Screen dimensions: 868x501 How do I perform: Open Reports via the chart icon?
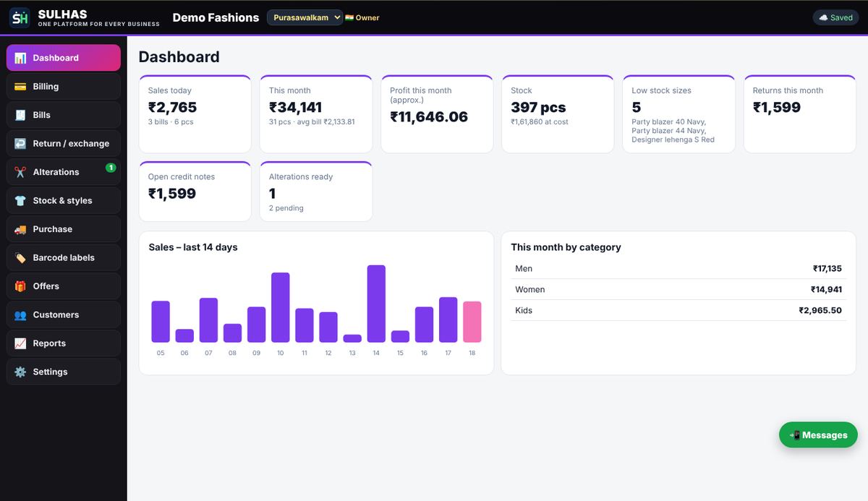click(20, 343)
